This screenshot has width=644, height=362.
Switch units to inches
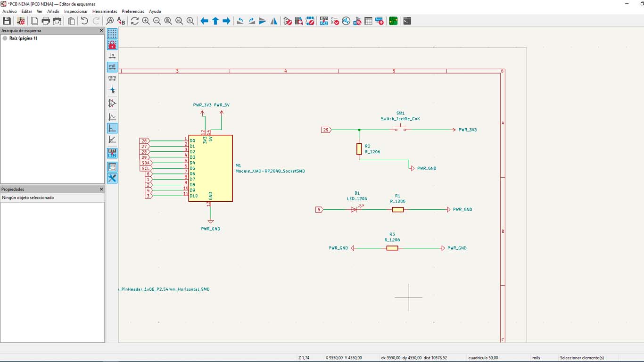(112, 56)
